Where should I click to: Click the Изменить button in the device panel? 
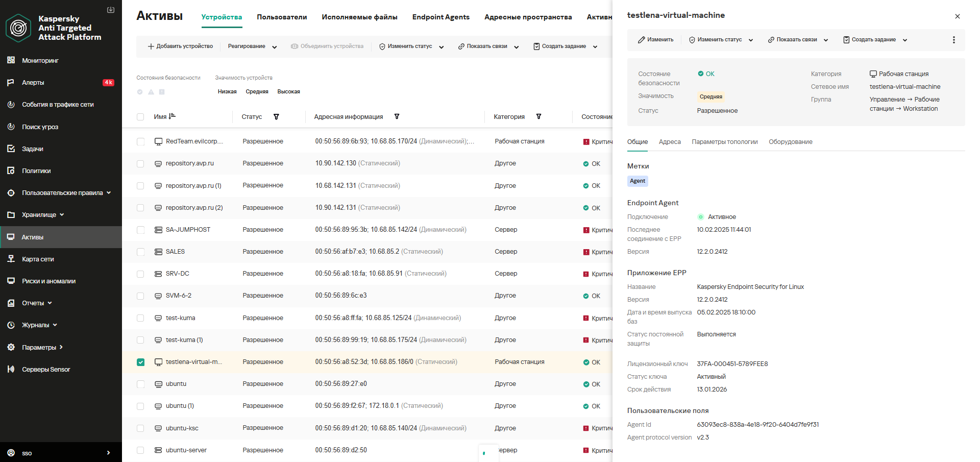pos(655,40)
